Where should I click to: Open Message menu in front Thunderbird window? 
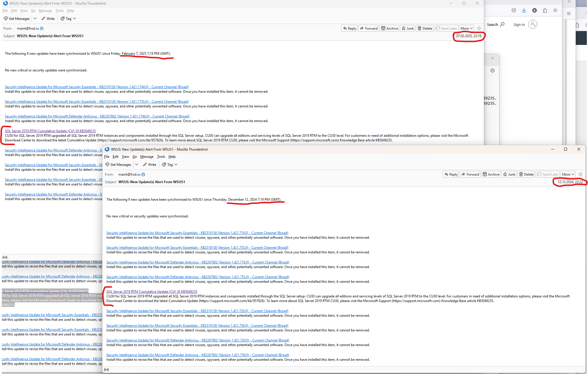[147, 157]
